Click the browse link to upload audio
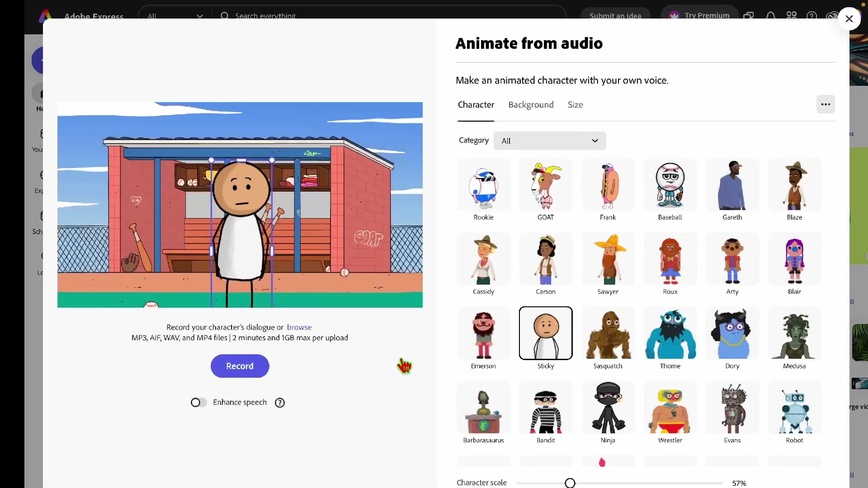The height and width of the screenshot is (488, 868). point(299,327)
